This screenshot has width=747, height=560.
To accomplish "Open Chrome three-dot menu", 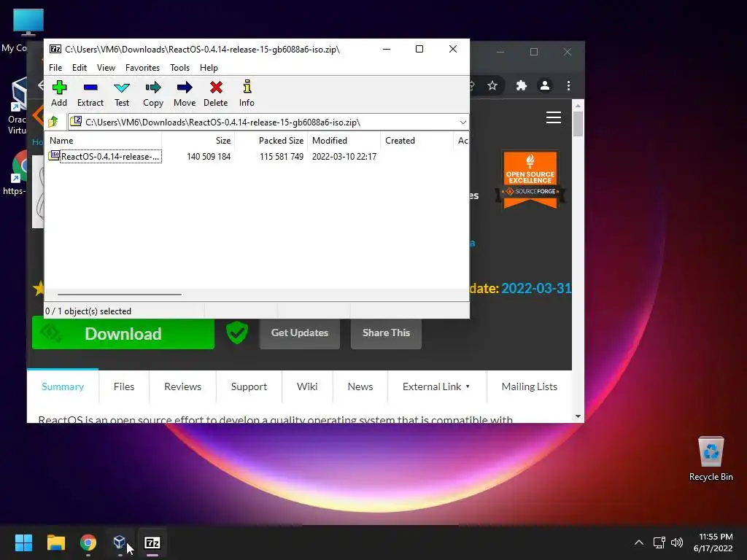I will tap(568, 86).
